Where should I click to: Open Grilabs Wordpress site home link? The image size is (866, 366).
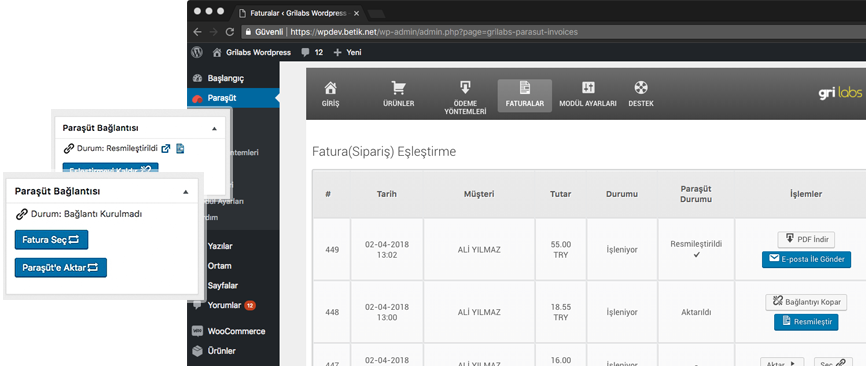pyautogui.click(x=251, y=52)
